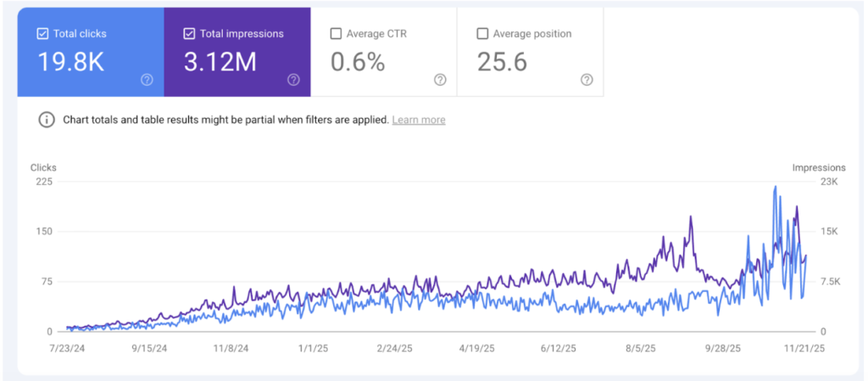The image size is (868, 381).
Task: Click the Clicks axis title on the left
Action: [43, 168]
